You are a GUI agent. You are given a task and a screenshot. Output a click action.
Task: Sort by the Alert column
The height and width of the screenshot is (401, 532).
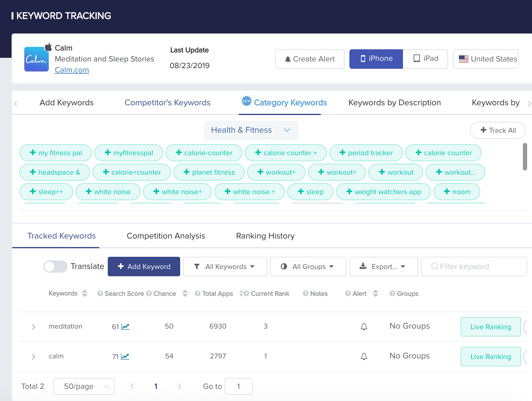tap(376, 293)
